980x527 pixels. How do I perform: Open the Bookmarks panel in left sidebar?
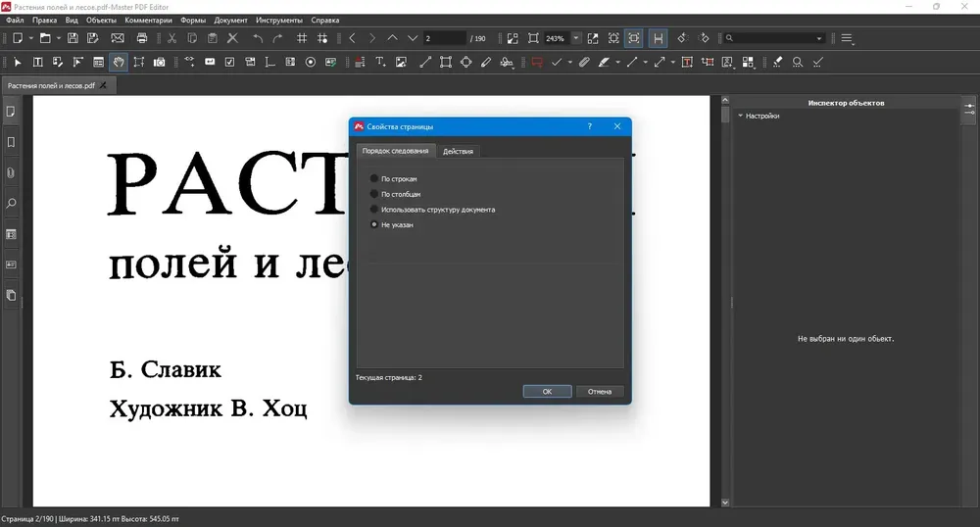[11, 142]
